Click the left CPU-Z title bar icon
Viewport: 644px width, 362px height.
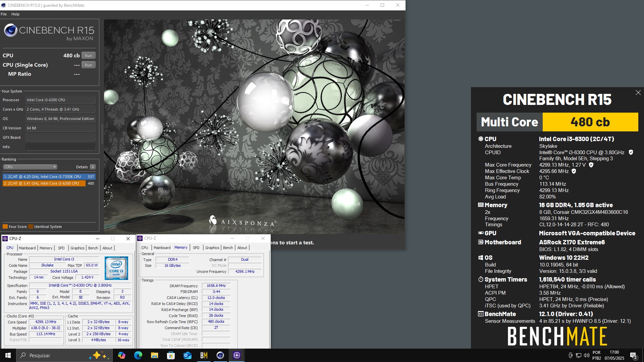(x=5, y=239)
